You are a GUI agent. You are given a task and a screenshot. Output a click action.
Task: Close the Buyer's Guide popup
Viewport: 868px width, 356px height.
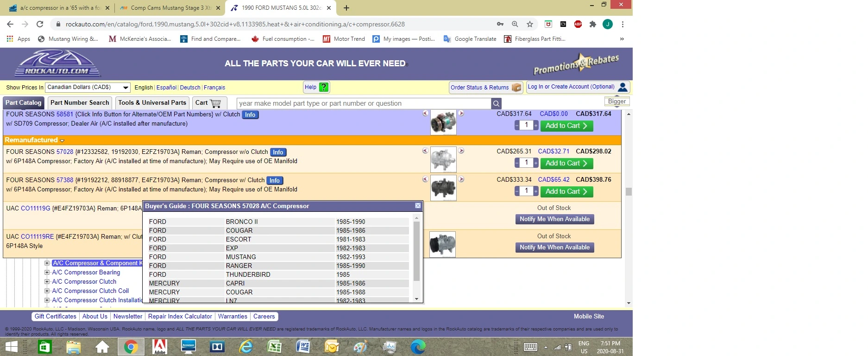[418, 206]
